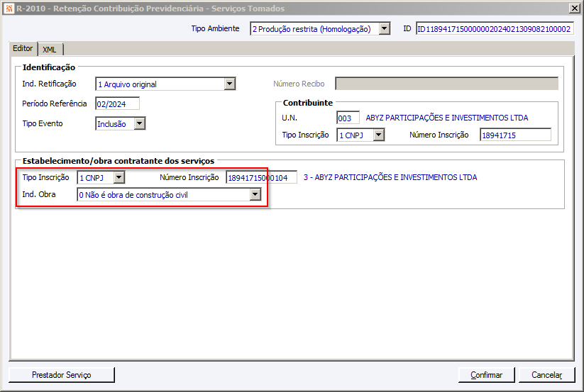Click 'Estabelecimento/obra contratante dos serviços' heading
Viewport: 584px width, 392px height.
point(119,161)
